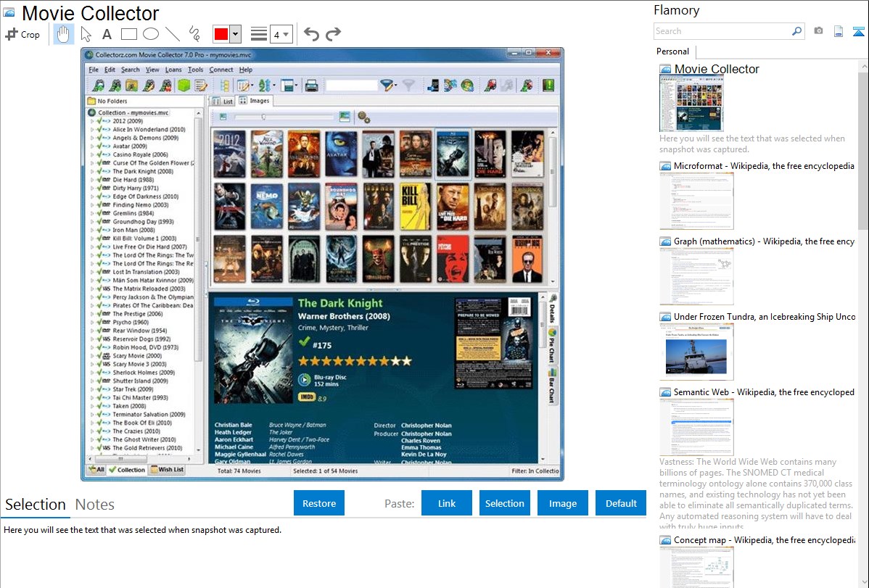
Task: Click the Avatar poster thumbnail in snapshot
Action: [x=341, y=154]
